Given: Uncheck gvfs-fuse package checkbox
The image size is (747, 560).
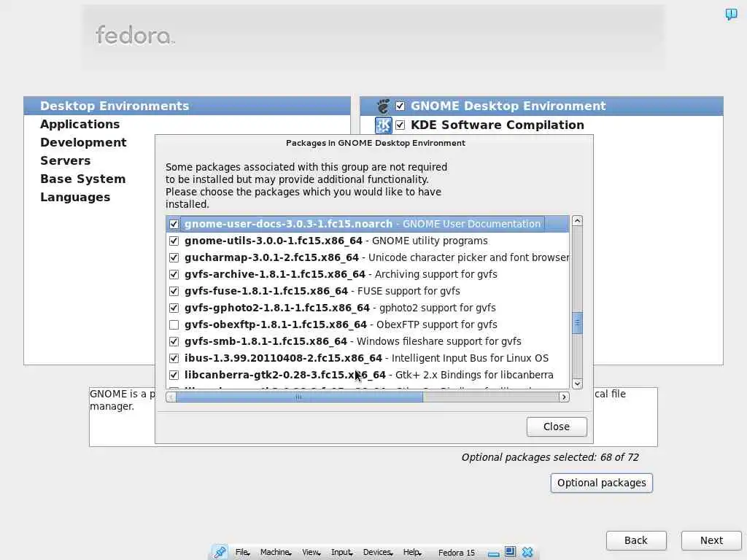Looking at the screenshot, I should (x=174, y=291).
